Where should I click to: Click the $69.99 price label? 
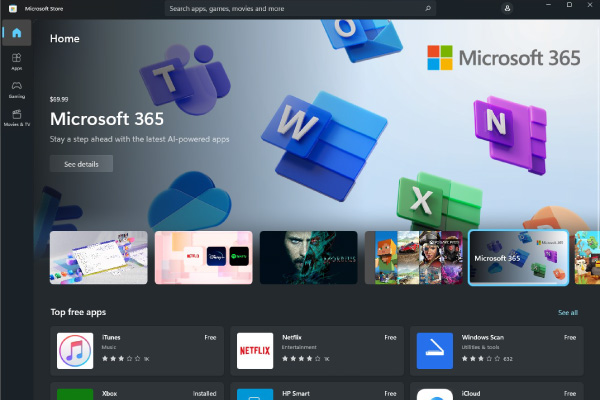click(59, 99)
